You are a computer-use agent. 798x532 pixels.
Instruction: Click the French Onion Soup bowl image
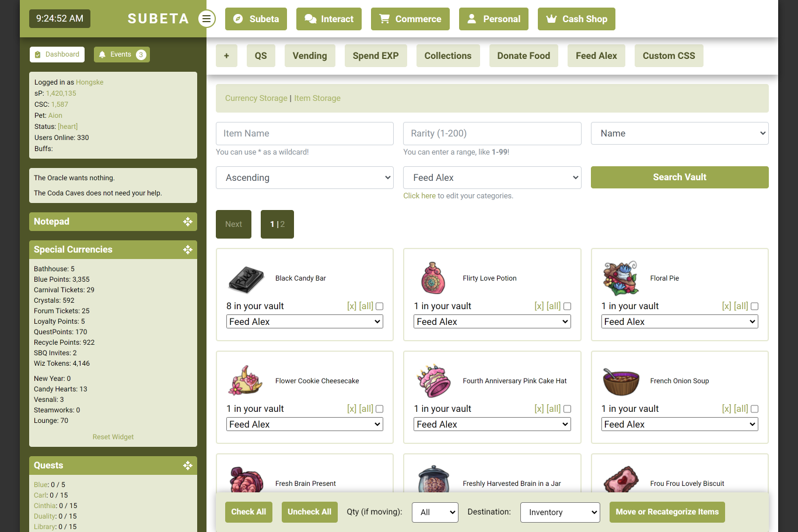(x=621, y=381)
